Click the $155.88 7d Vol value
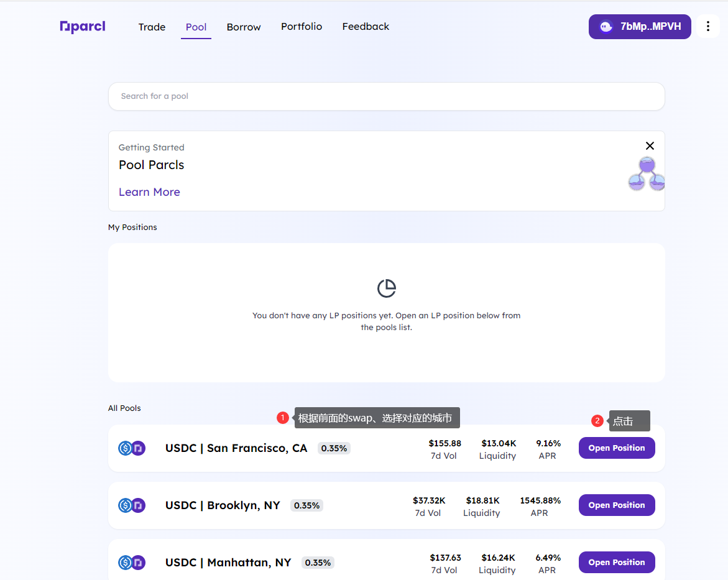 click(x=445, y=443)
